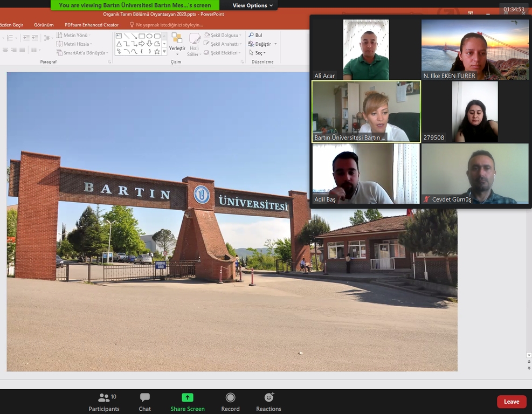Click the align right icon
The height and width of the screenshot is (414, 532).
(14, 50)
